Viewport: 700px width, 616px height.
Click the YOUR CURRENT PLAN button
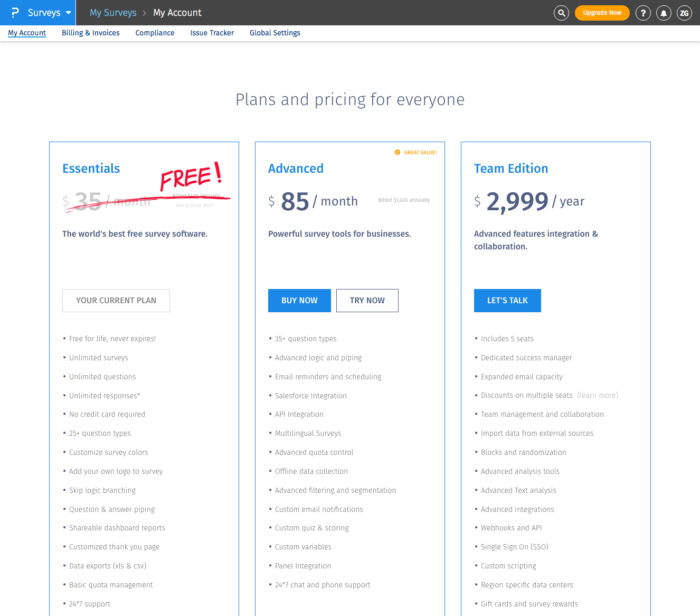pyautogui.click(x=116, y=300)
